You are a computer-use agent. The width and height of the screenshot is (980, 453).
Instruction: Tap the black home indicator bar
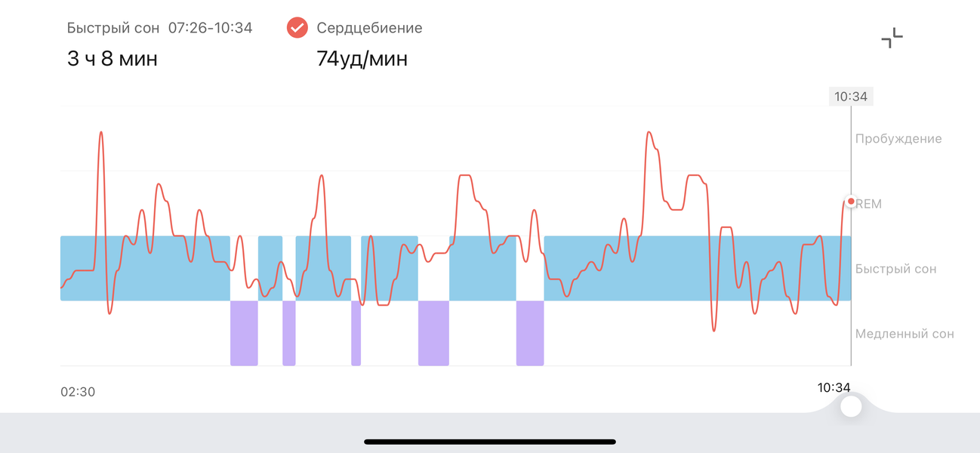(x=490, y=442)
